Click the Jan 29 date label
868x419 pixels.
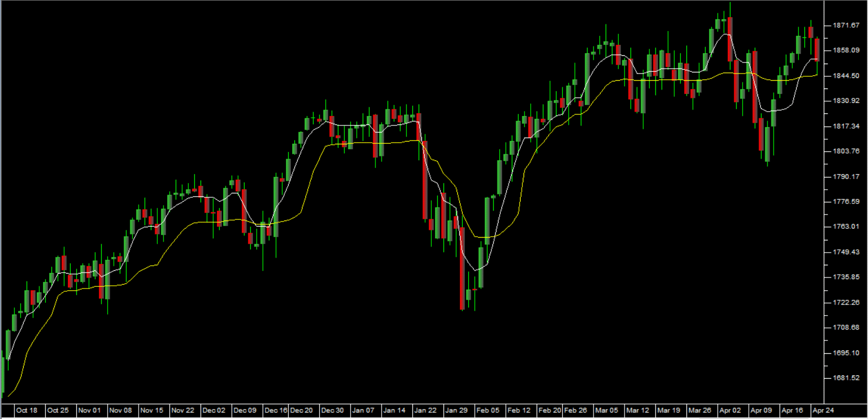[x=457, y=410]
